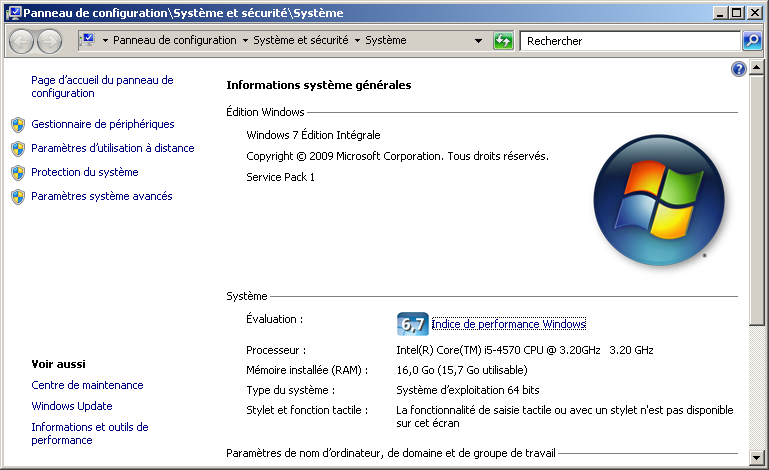This screenshot has height=470, width=769.
Task: Select Système breadcrumb item
Action: tap(385, 40)
